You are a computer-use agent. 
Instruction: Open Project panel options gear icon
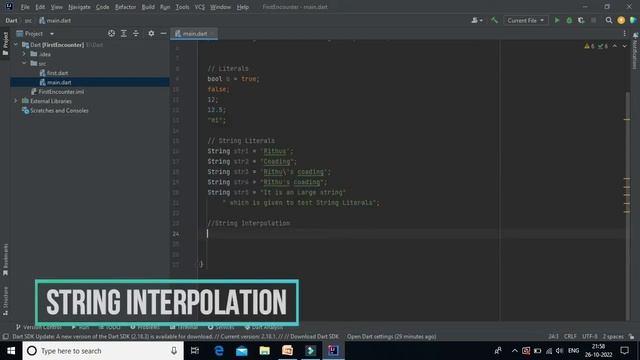pos(151,33)
